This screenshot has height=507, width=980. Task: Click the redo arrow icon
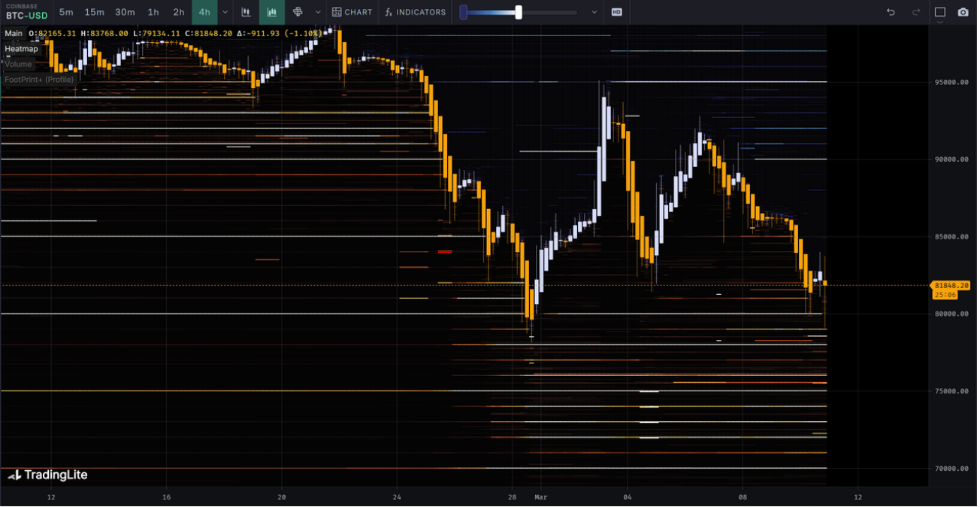[x=916, y=12]
